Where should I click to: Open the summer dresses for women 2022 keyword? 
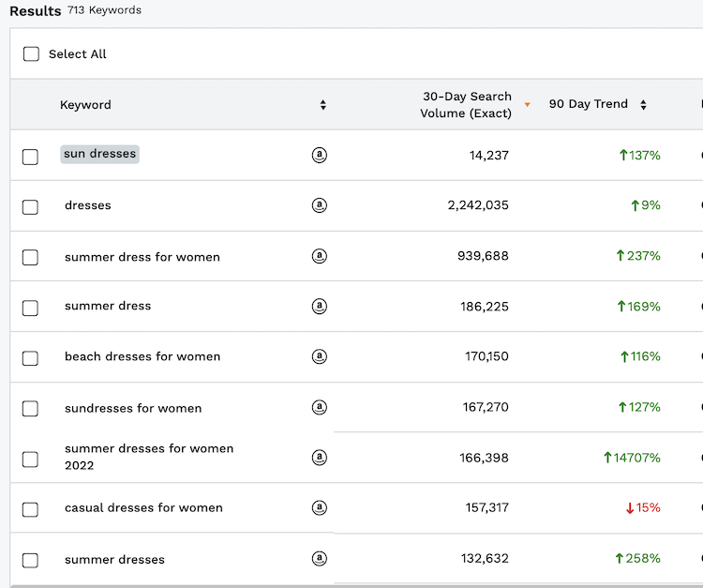(x=148, y=457)
